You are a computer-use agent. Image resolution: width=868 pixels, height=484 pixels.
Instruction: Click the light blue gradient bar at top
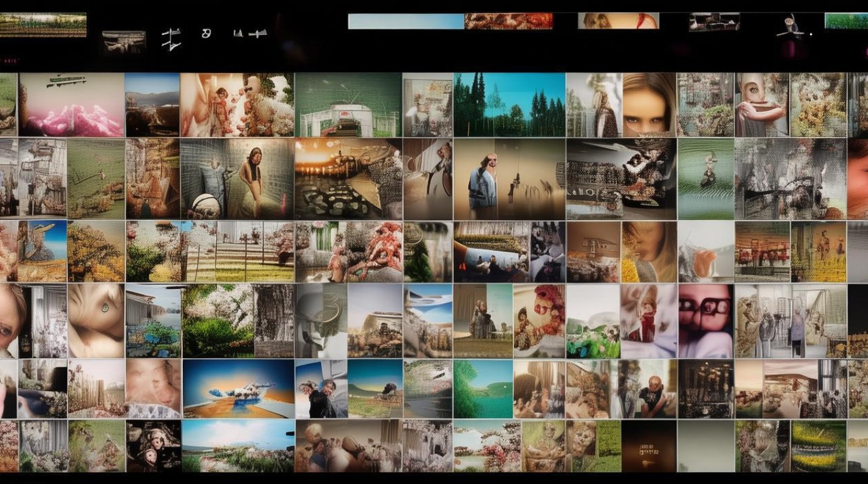(x=406, y=21)
